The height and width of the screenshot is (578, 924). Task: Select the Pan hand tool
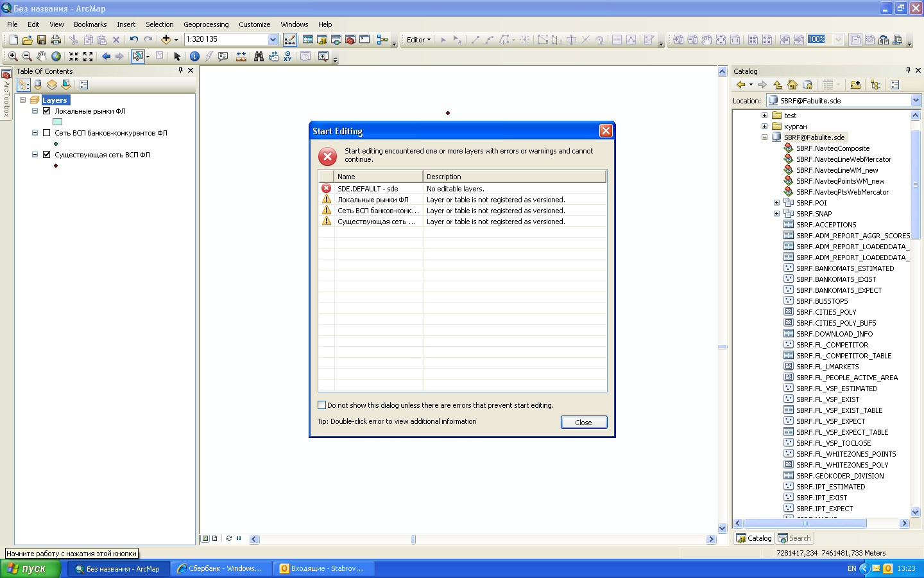coord(42,57)
